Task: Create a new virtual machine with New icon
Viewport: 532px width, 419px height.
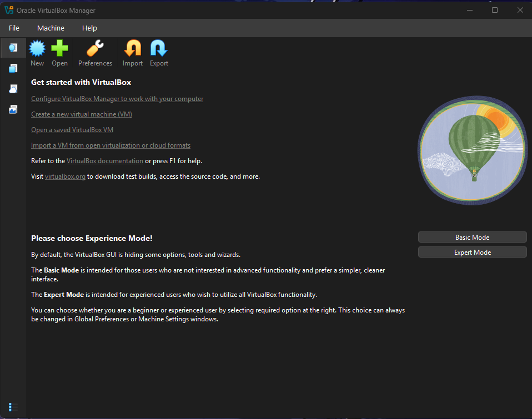Action: (x=37, y=49)
